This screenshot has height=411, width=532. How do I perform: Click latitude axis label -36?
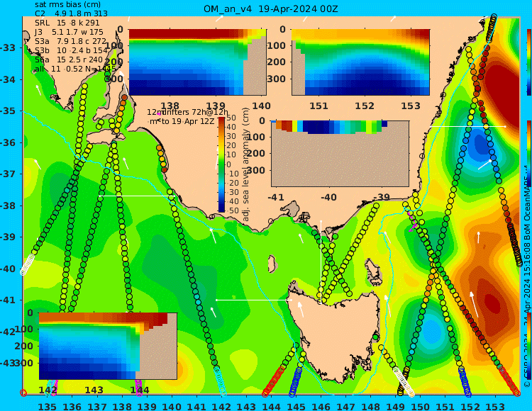8,142
